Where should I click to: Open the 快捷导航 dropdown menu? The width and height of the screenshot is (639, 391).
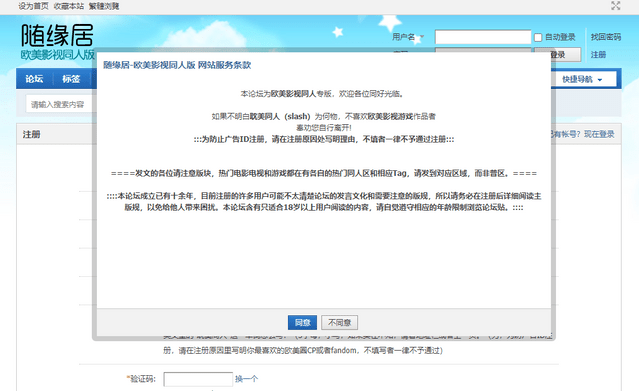583,79
